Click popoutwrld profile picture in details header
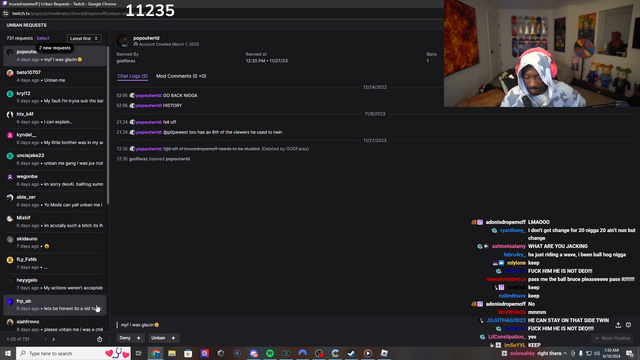 point(123,41)
